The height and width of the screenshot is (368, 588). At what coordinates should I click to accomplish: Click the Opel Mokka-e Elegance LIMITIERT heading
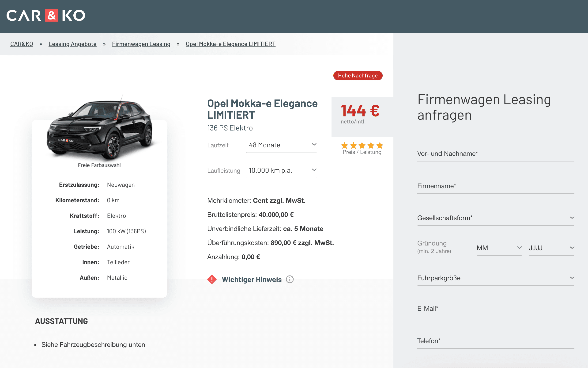pos(262,109)
